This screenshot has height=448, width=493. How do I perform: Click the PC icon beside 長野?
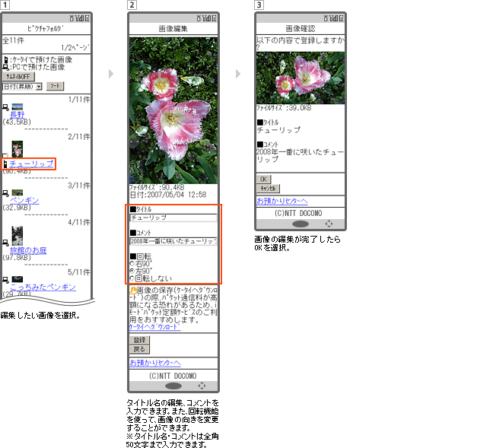pyautogui.click(x=5, y=107)
